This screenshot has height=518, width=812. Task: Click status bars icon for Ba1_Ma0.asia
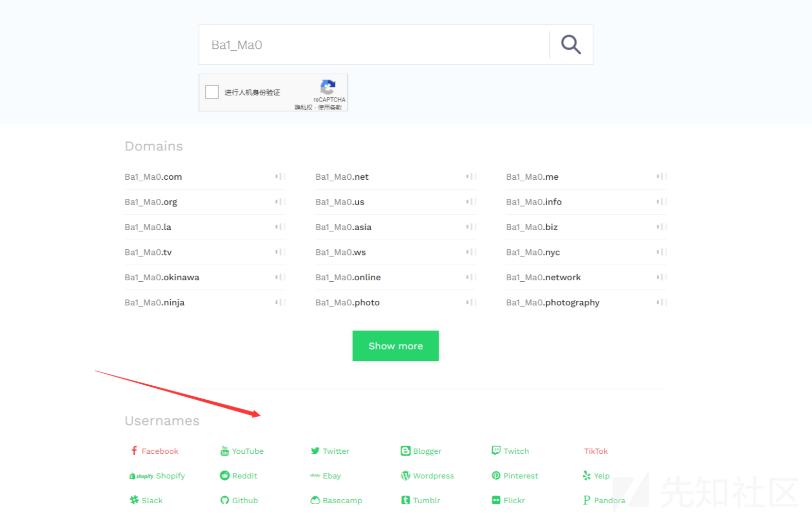click(471, 227)
